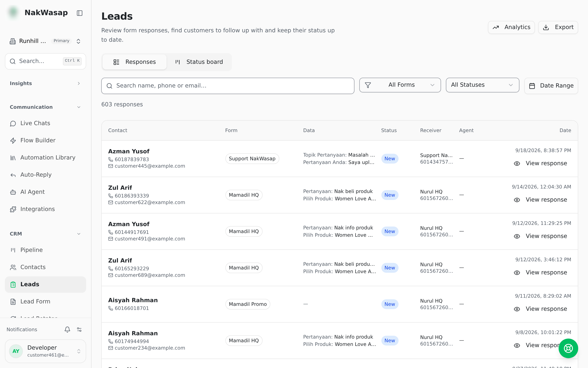Open the Lead Form page
This screenshot has width=588, height=368.
[46, 302]
